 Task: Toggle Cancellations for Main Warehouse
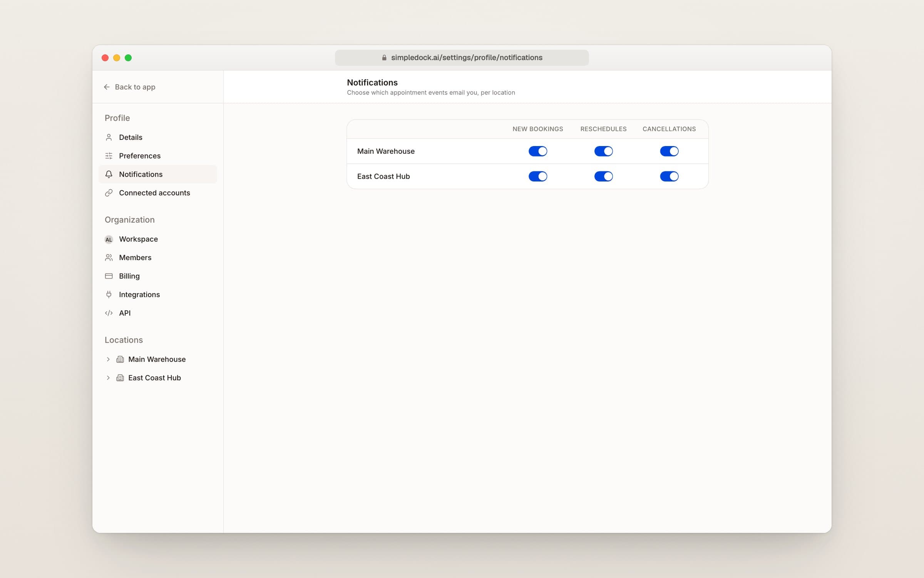[x=669, y=151]
